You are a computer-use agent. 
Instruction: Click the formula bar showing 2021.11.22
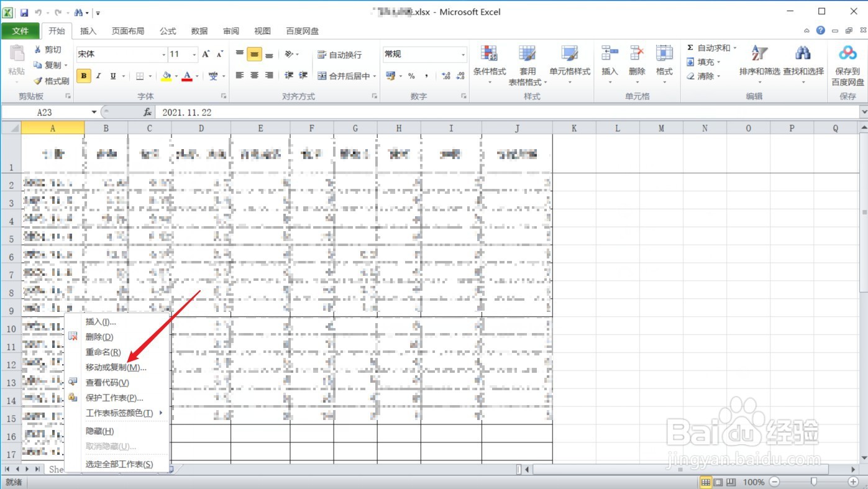508,112
